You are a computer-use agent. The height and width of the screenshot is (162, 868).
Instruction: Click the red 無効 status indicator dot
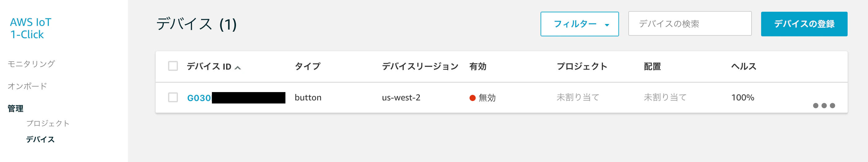(x=472, y=98)
